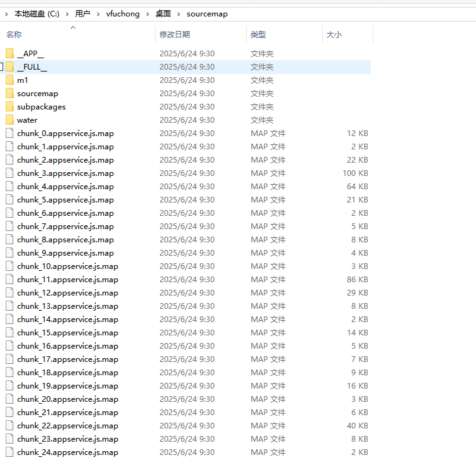The image size is (476, 467).
Task: Click file icon of chunk_11.appservice.js.map
Action: tap(9, 280)
